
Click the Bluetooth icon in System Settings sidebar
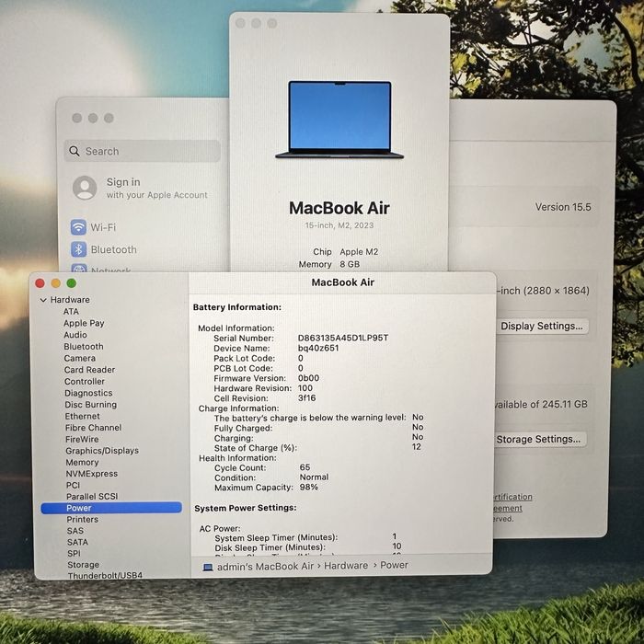point(78,249)
